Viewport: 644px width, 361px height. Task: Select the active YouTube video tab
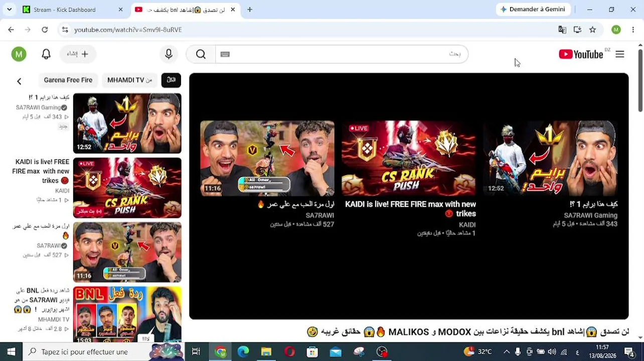[186, 10]
